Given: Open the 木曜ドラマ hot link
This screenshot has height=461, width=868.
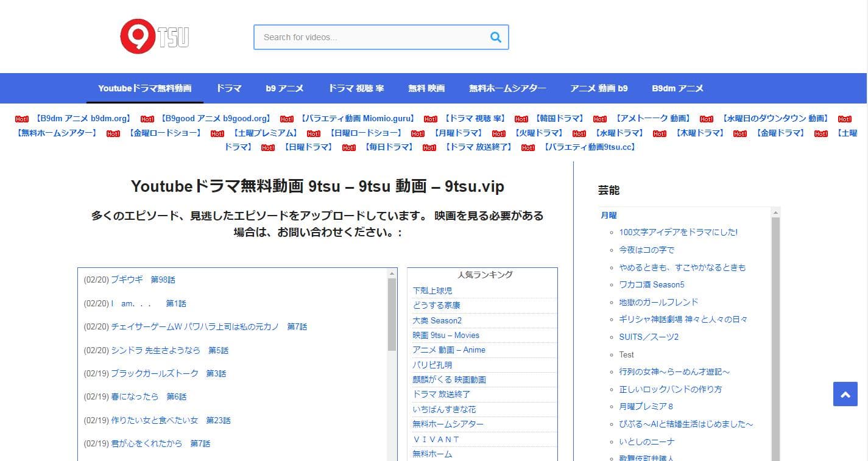Looking at the screenshot, I should click(700, 133).
